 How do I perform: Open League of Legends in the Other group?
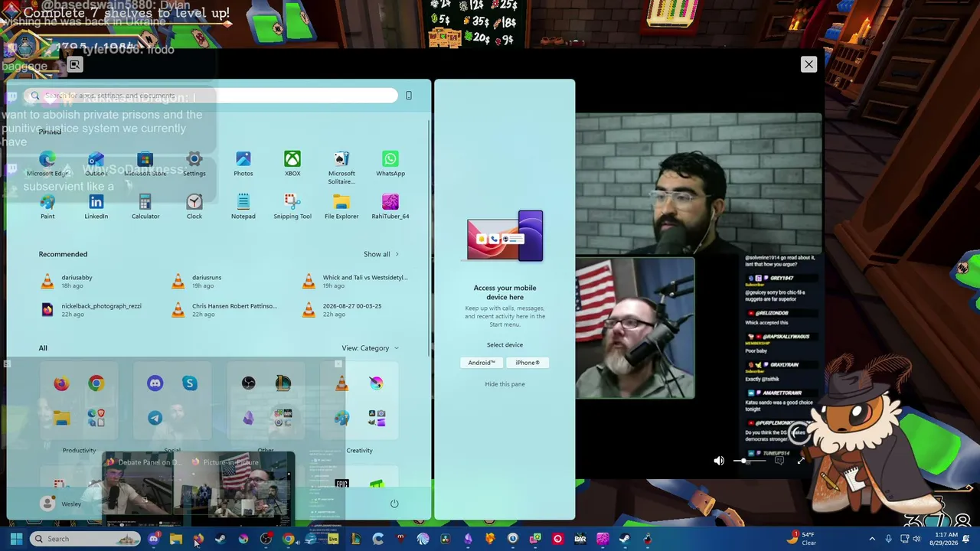283,383
